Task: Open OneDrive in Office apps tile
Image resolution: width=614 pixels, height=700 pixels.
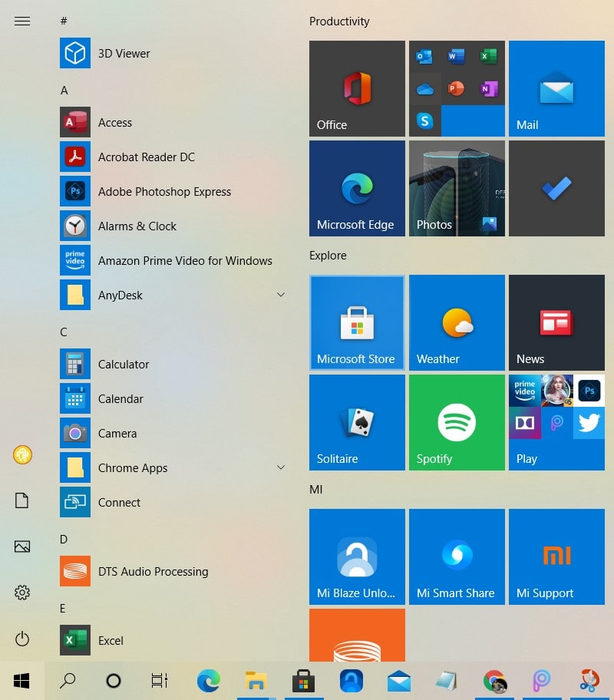Action: (x=424, y=89)
